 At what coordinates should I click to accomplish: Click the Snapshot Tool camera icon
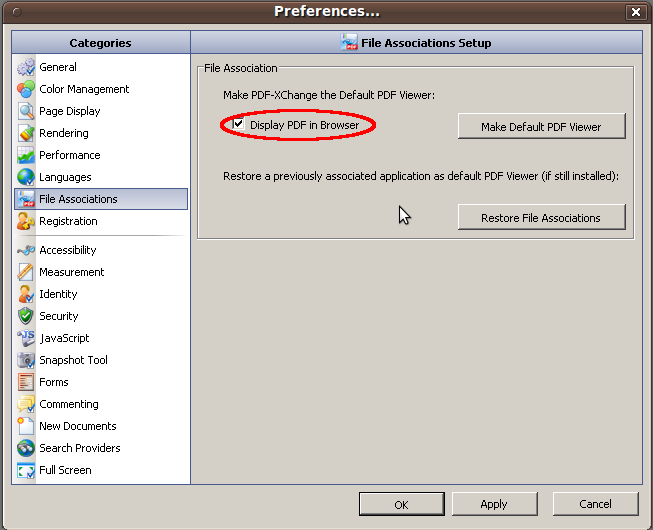(x=26, y=360)
